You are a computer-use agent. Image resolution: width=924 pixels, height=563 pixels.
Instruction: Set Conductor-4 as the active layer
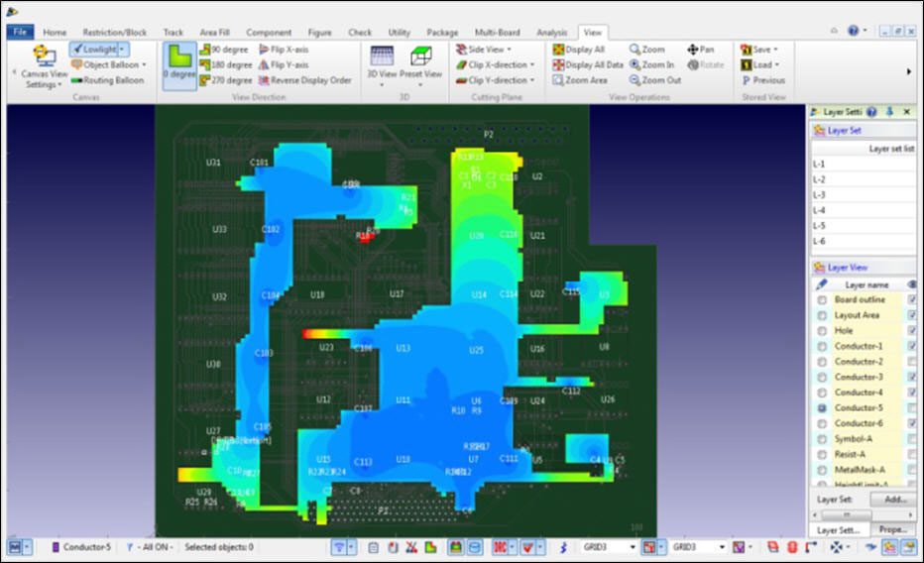[822, 393]
